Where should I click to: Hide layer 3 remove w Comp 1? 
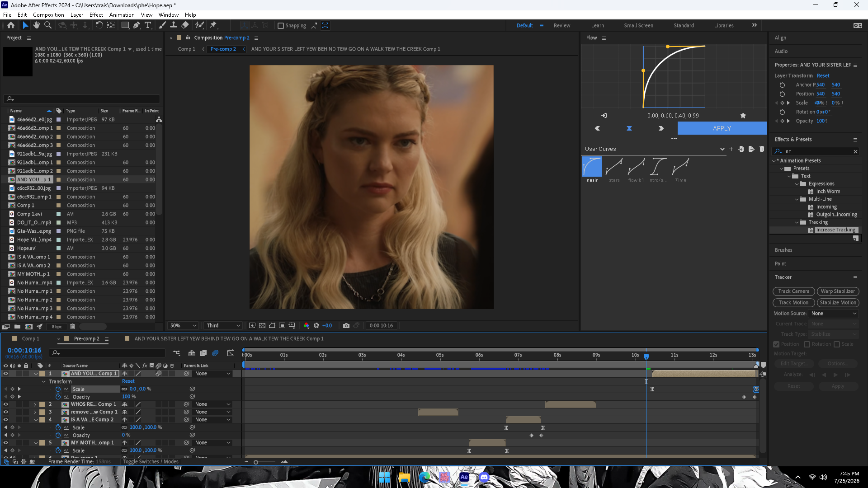6,412
